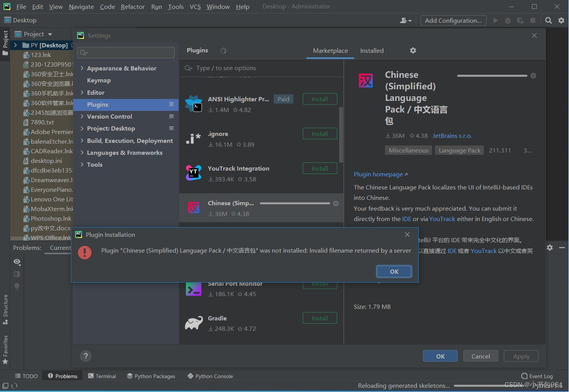This screenshot has height=392, width=569.
Task: Click the Plugins project-level marker icon
Action: pyautogui.click(x=171, y=104)
